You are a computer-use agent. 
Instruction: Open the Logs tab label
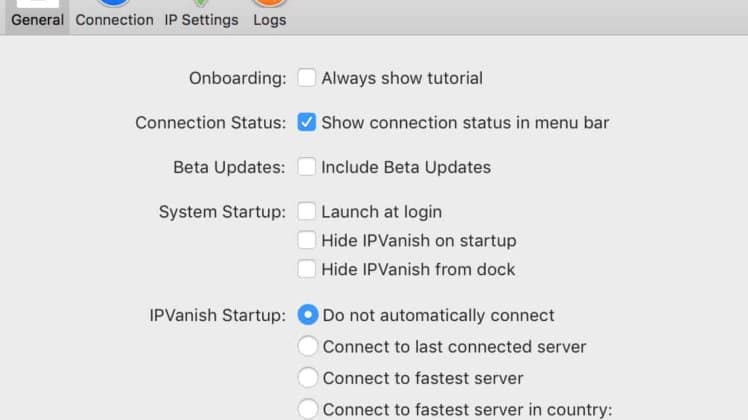coord(270,20)
